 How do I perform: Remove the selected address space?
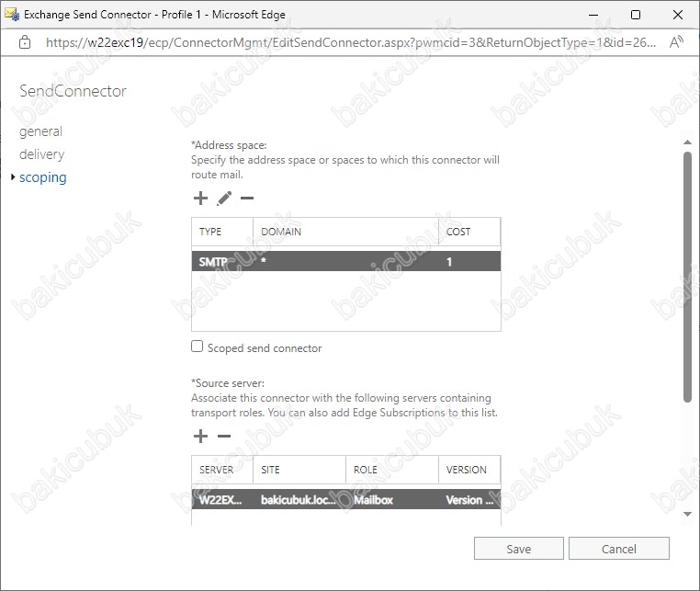click(x=247, y=198)
